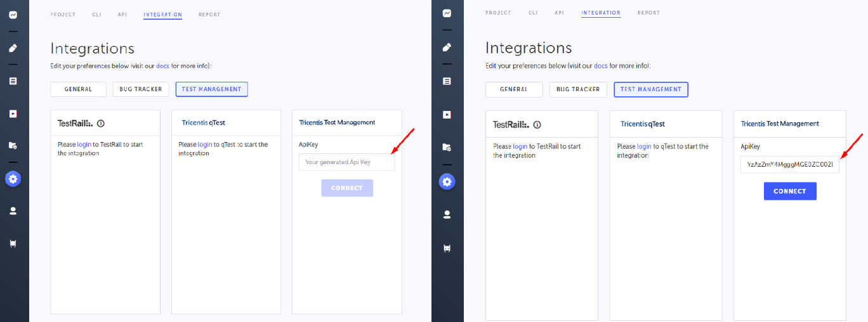Viewport: 868px width, 322px height.
Task: Click TestRail login link in right screenshot
Action: point(520,146)
